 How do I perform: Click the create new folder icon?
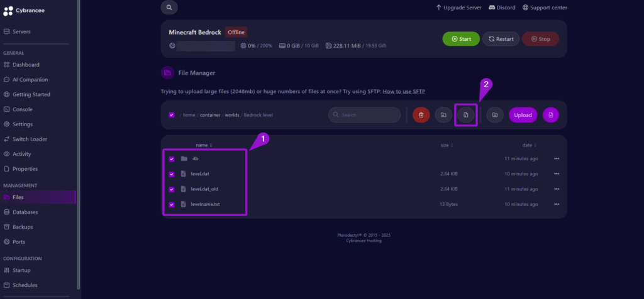click(495, 115)
